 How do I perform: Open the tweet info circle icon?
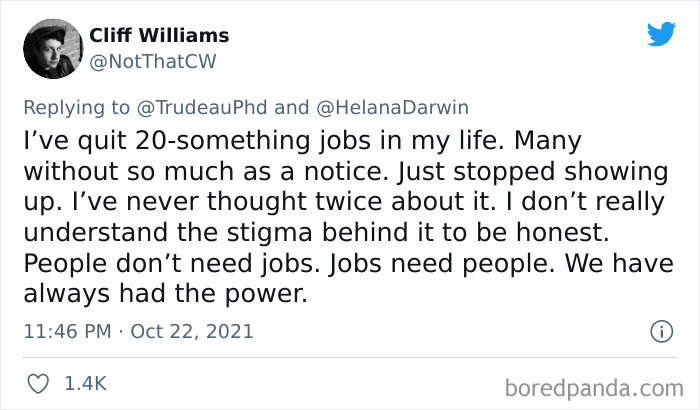[x=659, y=331]
